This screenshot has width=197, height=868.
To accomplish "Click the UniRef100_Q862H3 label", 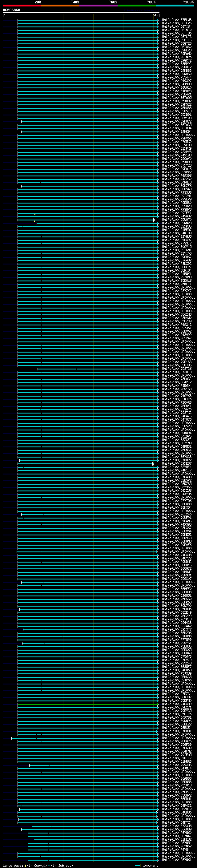I will point(177,315).
